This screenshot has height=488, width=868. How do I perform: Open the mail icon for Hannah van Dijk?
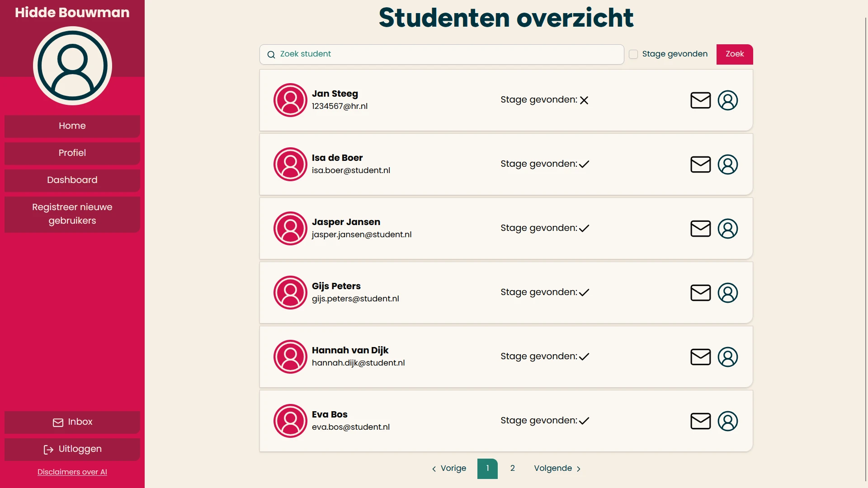tap(700, 357)
